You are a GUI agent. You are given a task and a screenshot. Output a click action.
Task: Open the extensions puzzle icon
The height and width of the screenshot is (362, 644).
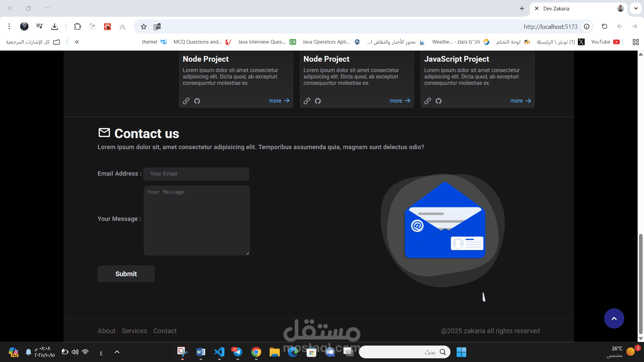pyautogui.click(x=77, y=26)
